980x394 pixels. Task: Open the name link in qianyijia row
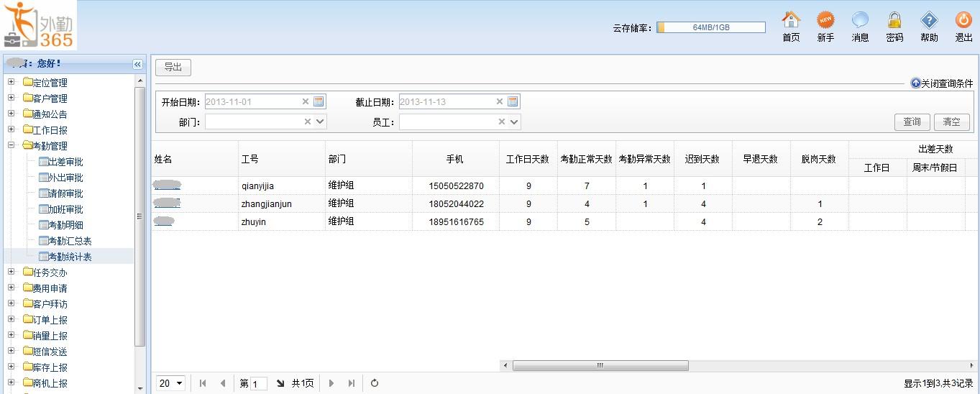[x=167, y=185]
